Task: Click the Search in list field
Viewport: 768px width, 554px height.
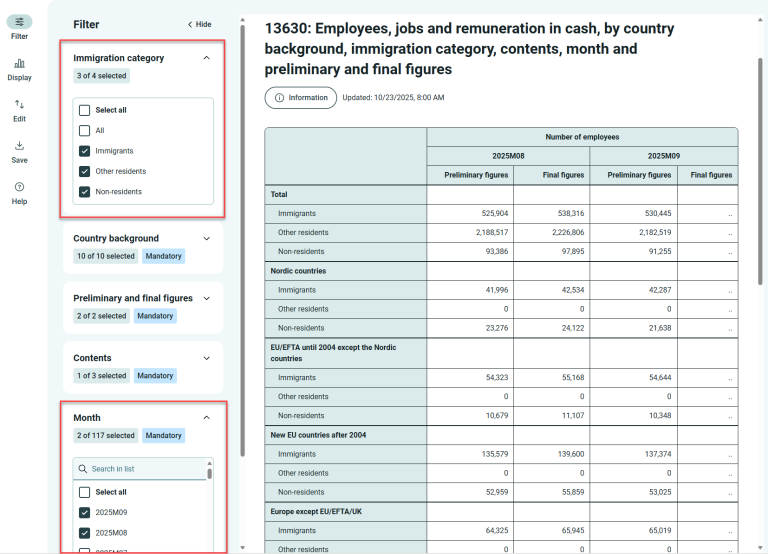Action: click(x=145, y=468)
